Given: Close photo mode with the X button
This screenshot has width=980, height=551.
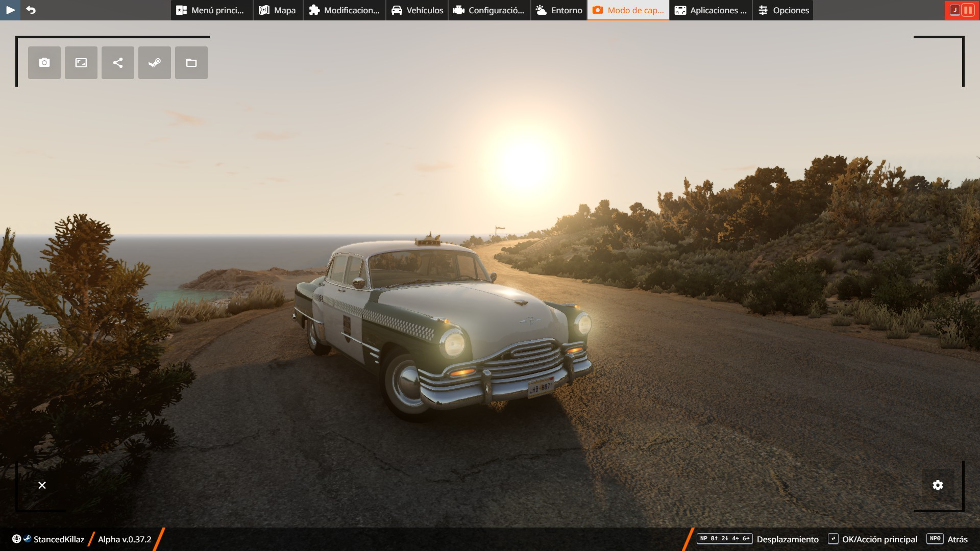Looking at the screenshot, I should pyautogui.click(x=42, y=485).
